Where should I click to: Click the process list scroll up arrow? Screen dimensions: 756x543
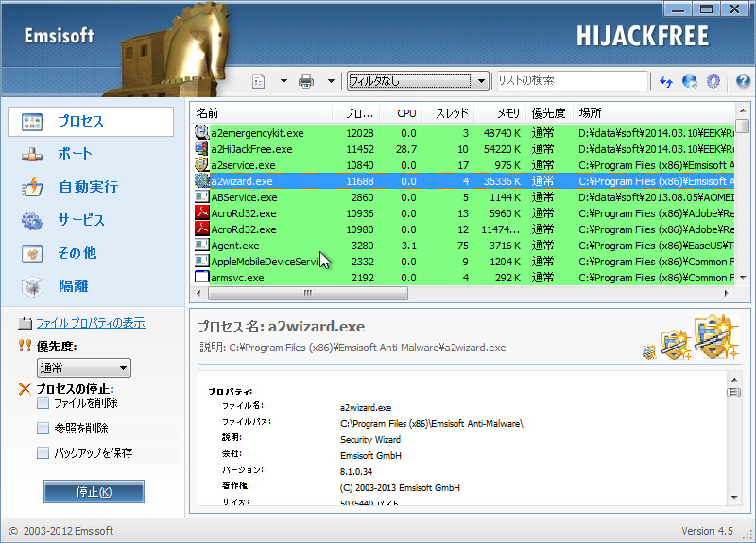[743, 110]
